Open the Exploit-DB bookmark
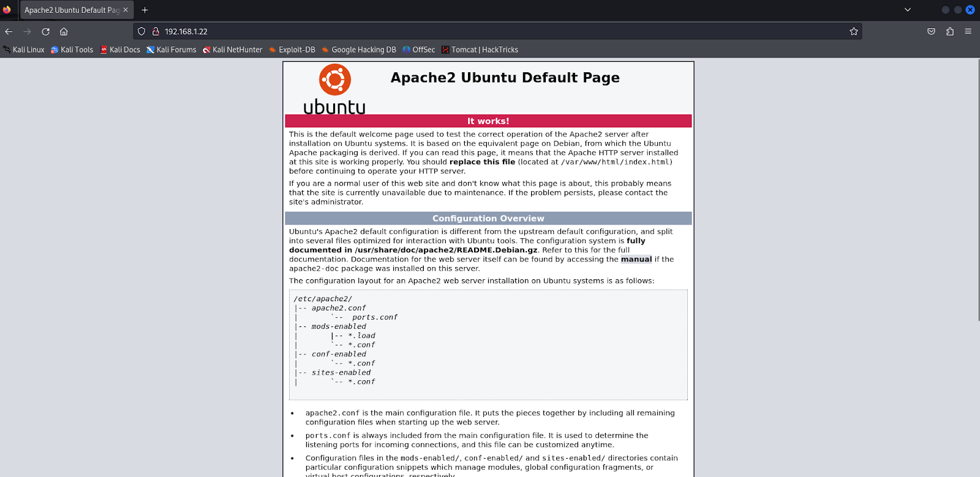This screenshot has width=980, height=477. pyautogui.click(x=292, y=50)
